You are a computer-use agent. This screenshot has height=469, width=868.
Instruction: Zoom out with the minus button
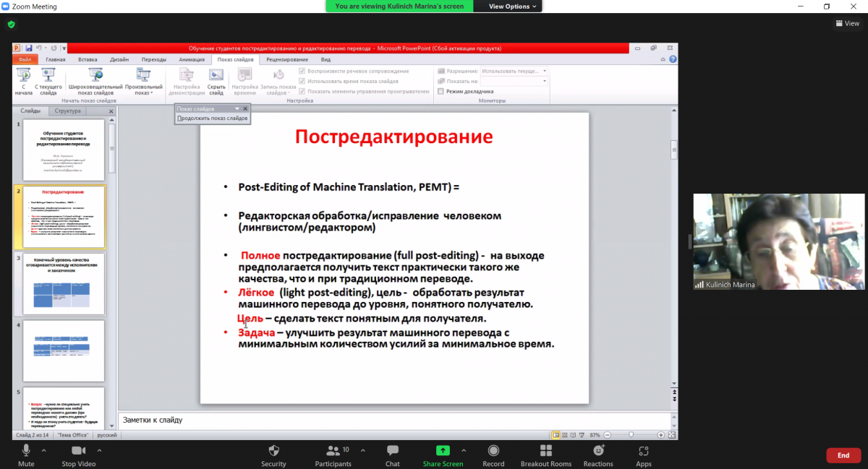608,435
